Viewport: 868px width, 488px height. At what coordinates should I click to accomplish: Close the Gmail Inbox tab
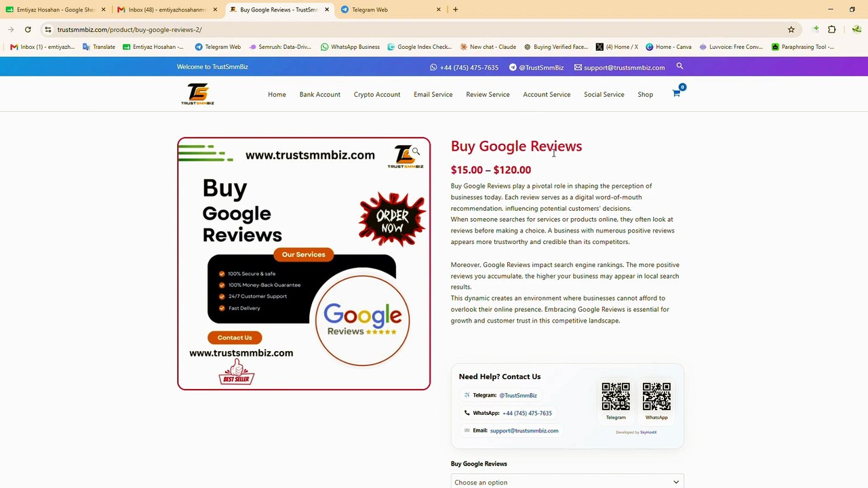[x=215, y=9]
